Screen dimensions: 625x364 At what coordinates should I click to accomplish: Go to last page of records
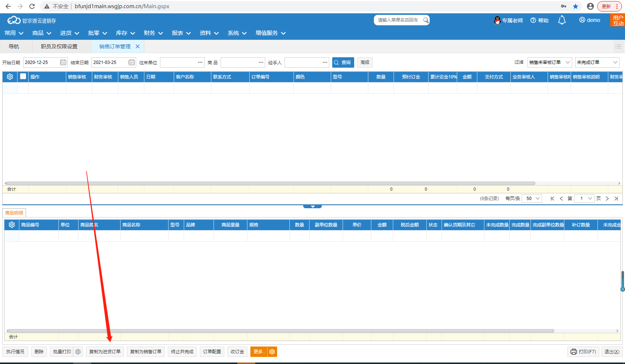pyautogui.click(x=616, y=199)
